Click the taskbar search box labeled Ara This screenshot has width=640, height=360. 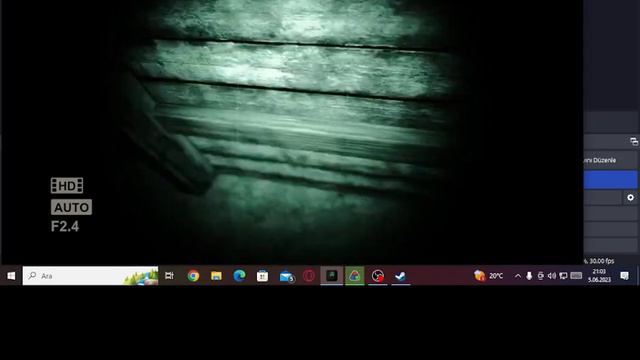(x=90, y=276)
